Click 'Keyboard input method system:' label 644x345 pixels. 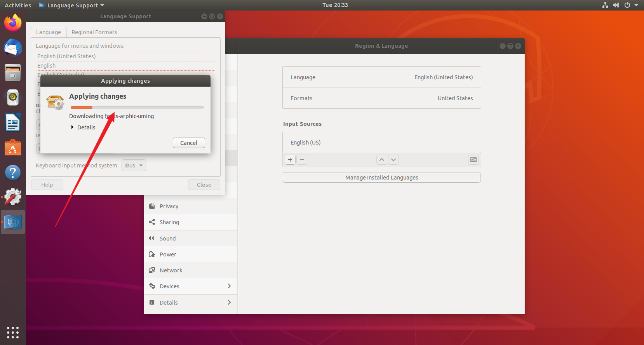tap(77, 166)
